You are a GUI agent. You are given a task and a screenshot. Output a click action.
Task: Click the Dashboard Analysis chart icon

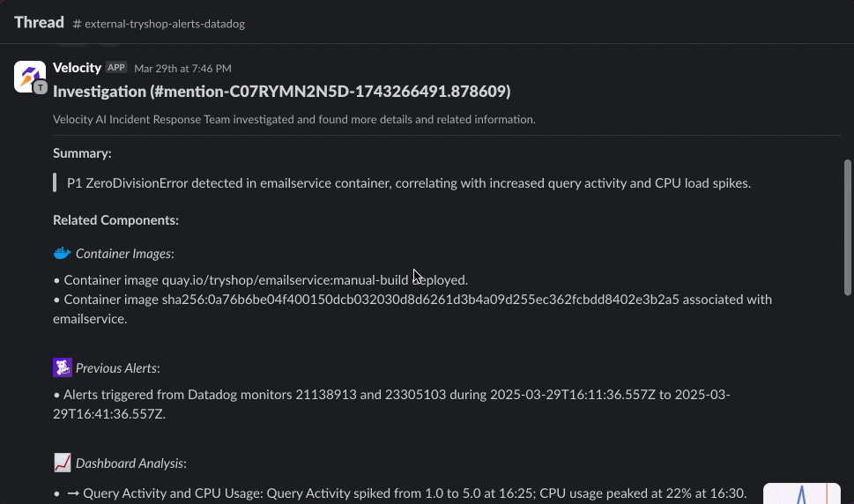[62, 463]
